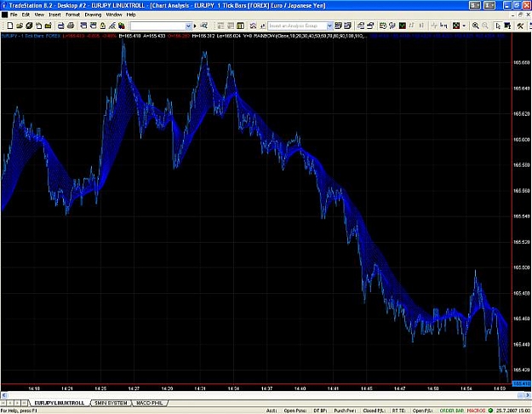Click the yellow table window icon
The width and height of the screenshot is (532, 414).
pyautogui.click(x=240, y=26)
